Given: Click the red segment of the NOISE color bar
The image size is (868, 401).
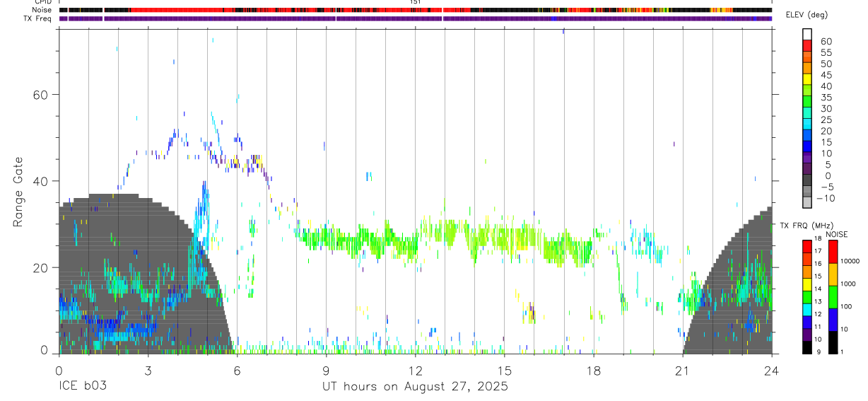Looking at the screenshot, I should tap(834, 252).
